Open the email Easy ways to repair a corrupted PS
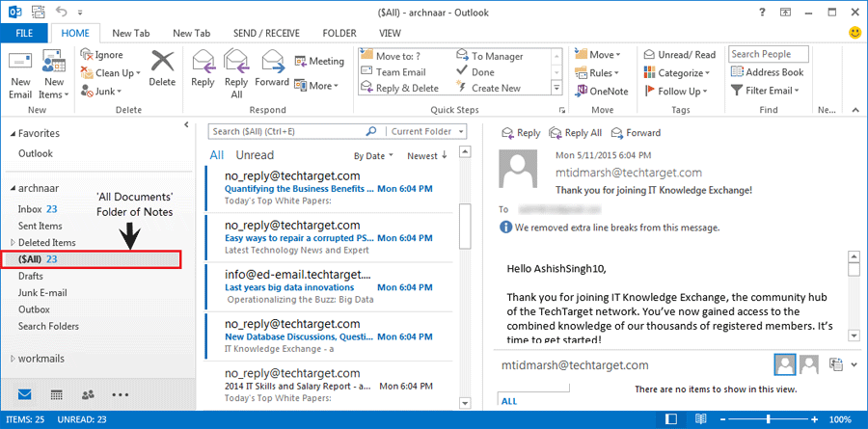 click(x=329, y=238)
